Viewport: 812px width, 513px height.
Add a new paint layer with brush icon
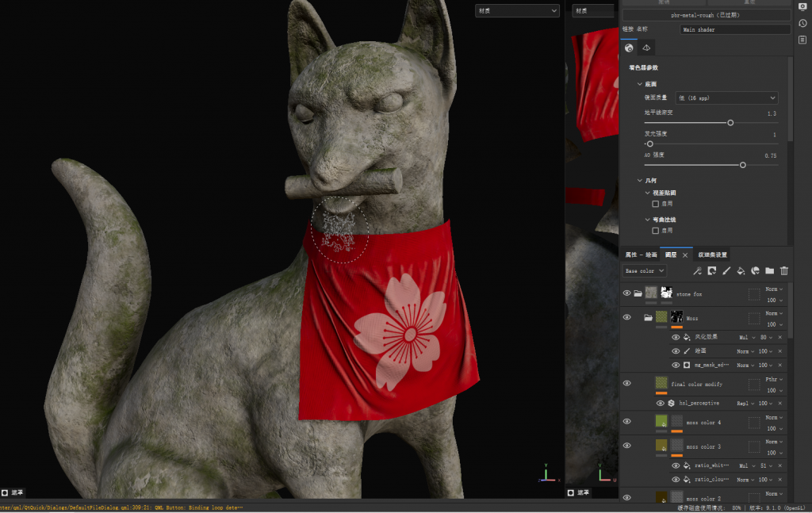(x=726, y=270)
